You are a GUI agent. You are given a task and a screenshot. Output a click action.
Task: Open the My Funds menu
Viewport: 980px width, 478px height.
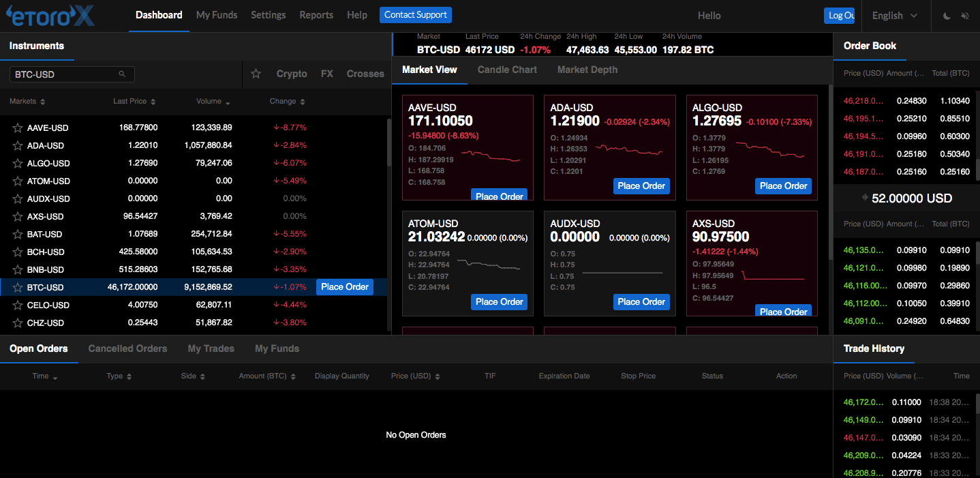click(x=216, y=14)
